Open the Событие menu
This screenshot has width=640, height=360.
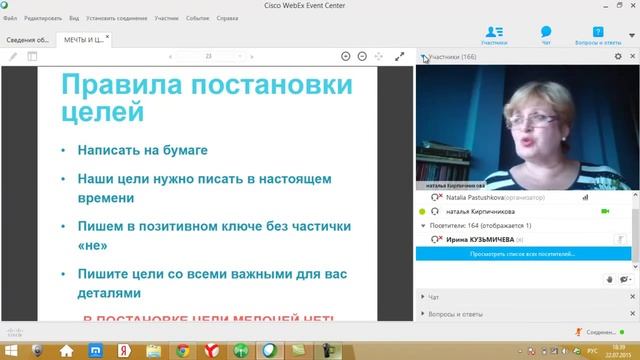pyautogui.click(x=198, y=18)
